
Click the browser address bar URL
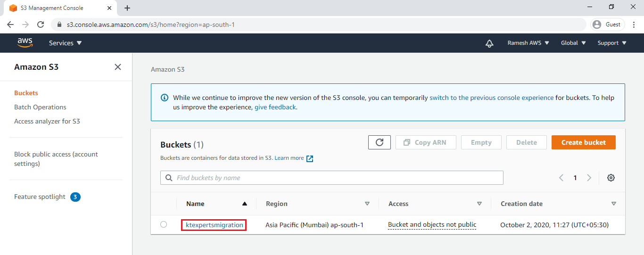point(151,25)
